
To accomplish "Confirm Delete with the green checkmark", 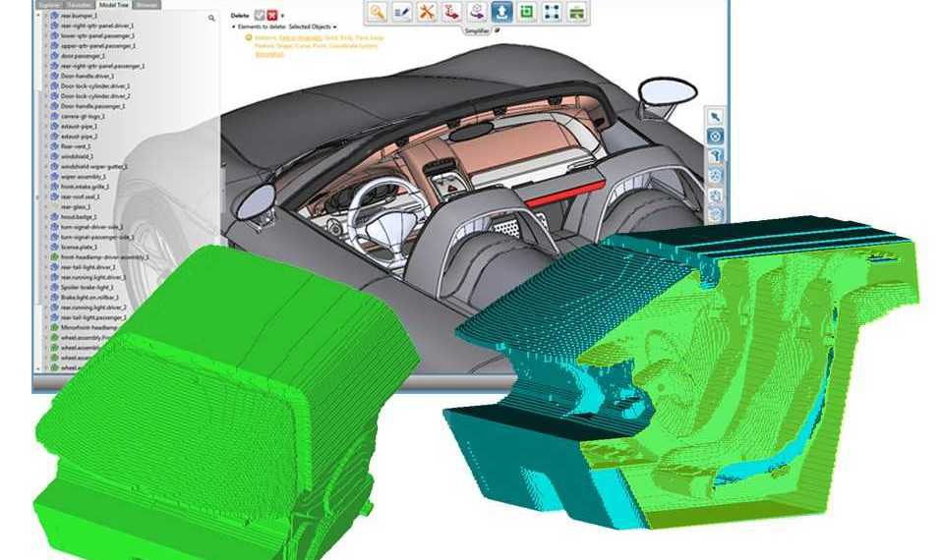I will click(260, 16).
